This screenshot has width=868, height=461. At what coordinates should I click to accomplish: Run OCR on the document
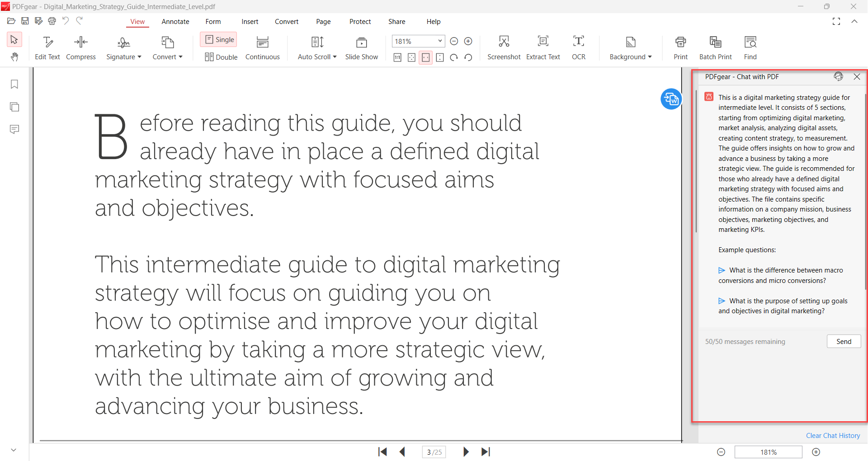click(x=578, y=47)
